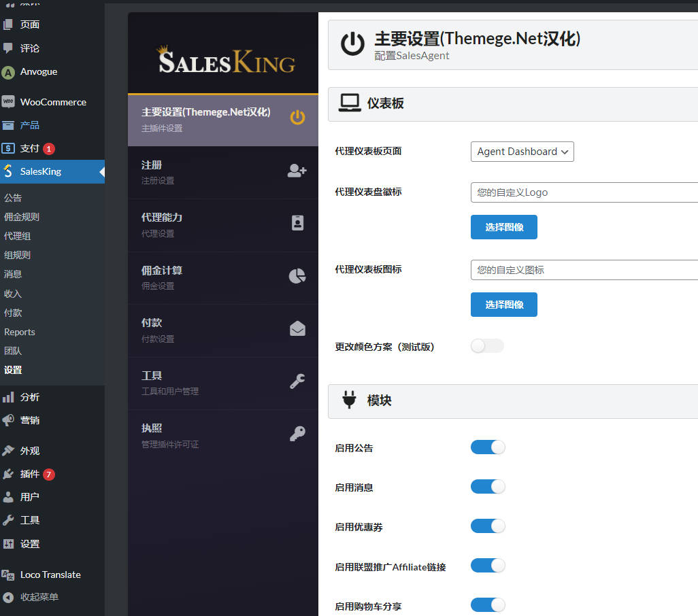Click the Pages menu icon in sidebar

[8, 24]
